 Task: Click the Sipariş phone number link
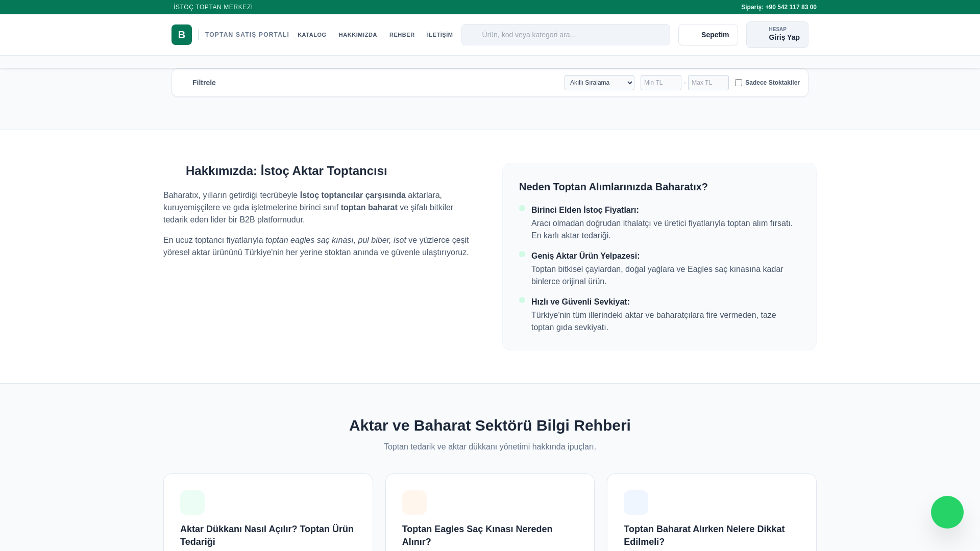pyautogui.click(x=779, y=7)
